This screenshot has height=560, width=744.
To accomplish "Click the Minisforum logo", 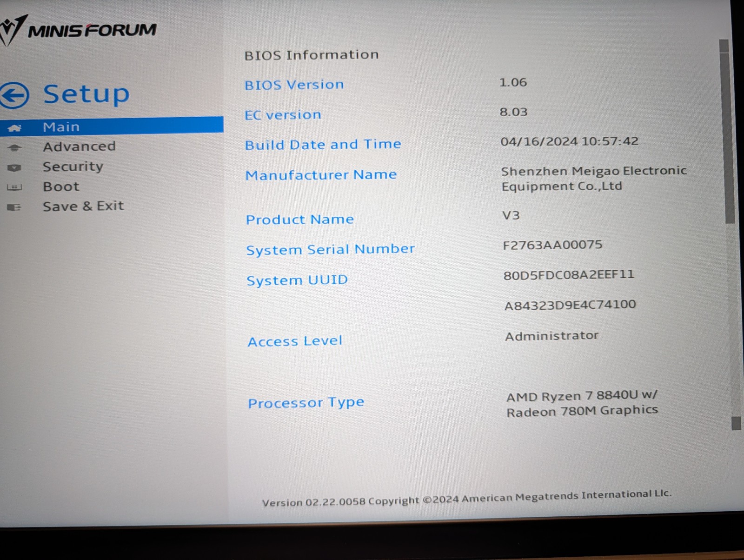I will (x=78, y=30).
